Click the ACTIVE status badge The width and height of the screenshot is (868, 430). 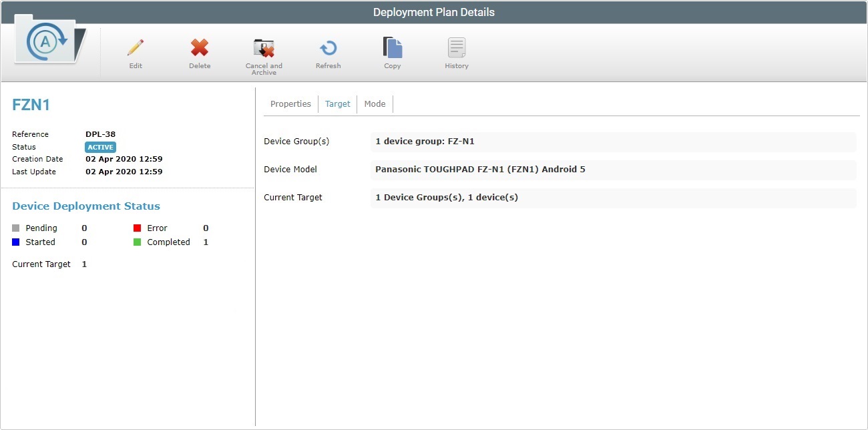[100, 147]
